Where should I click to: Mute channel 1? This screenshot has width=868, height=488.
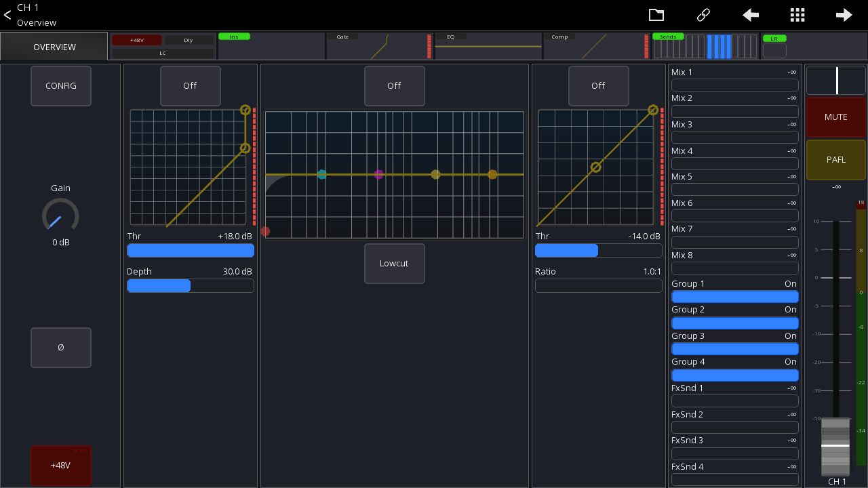point(835,117)
